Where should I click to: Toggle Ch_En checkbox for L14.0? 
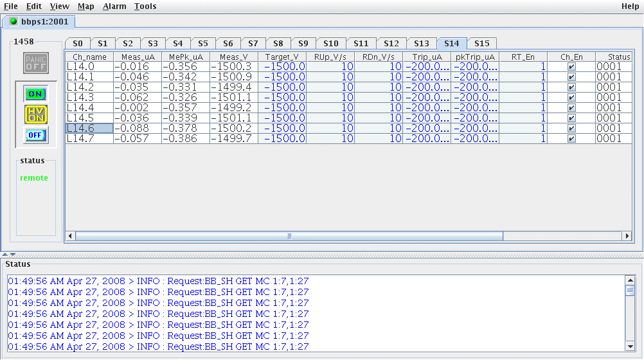point(571,67)
